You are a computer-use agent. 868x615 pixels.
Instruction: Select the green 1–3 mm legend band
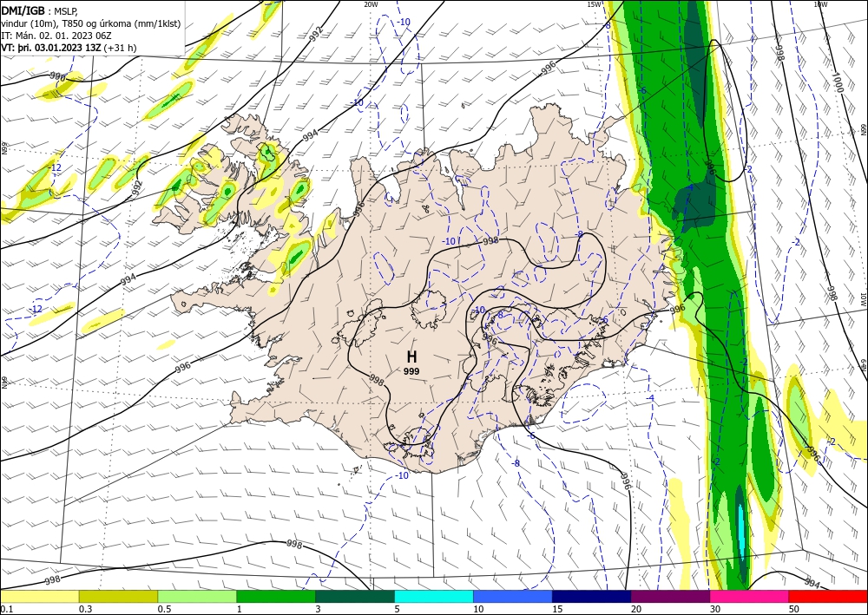276,596
